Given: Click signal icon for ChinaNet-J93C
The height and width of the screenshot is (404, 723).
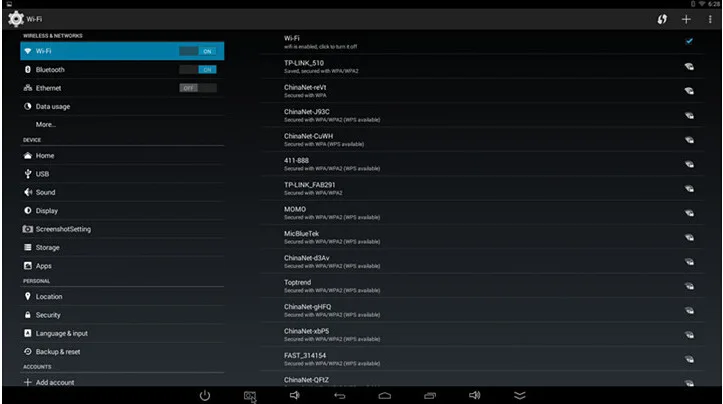Looking at the screenshot, I should [x=689, y=115].
